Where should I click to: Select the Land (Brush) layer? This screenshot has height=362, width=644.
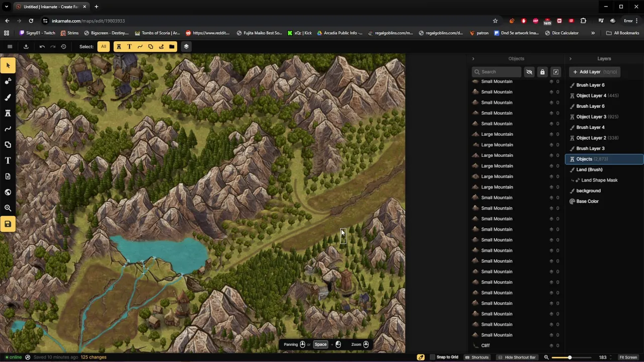point(604,169)
